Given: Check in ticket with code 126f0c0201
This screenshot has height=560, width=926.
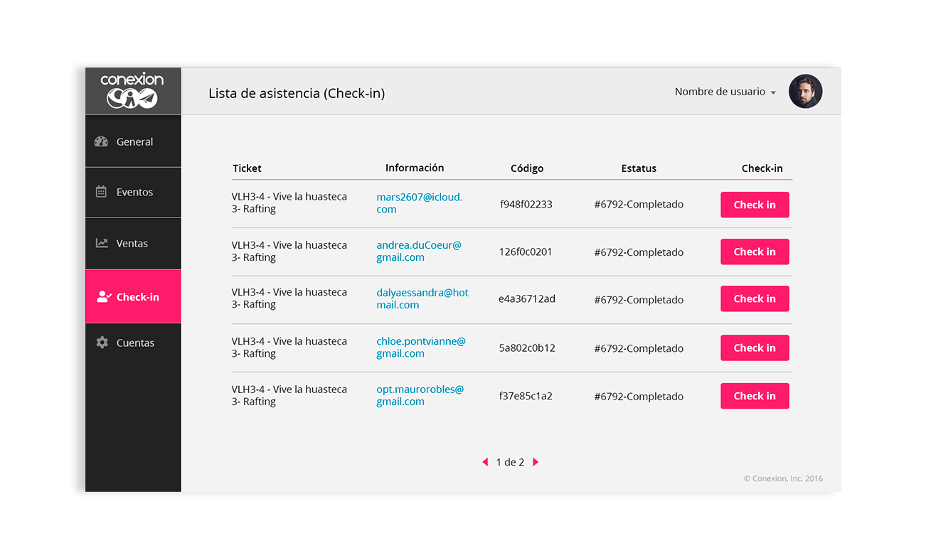Looking at the screenshot, I should coord(755,252).
